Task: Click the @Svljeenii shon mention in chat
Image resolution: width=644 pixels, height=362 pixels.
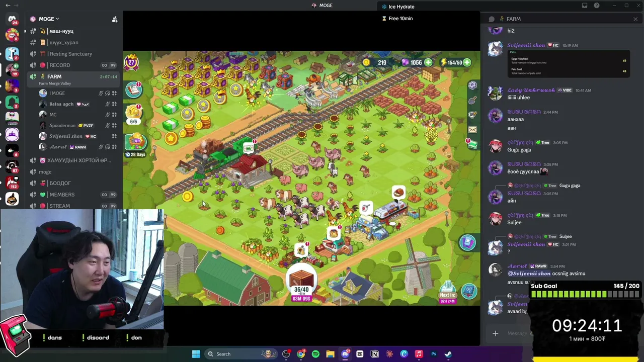Action: click(529, 274)
